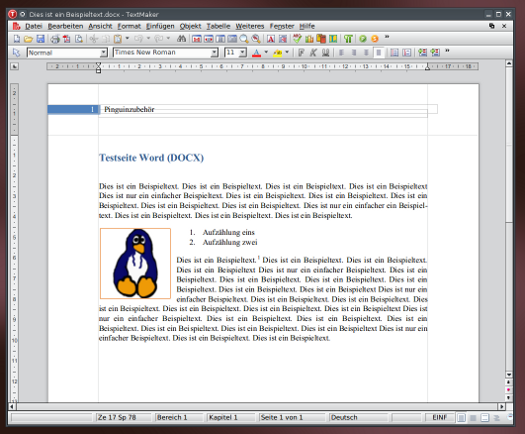Click the PDF export icon

coord(67,39)
